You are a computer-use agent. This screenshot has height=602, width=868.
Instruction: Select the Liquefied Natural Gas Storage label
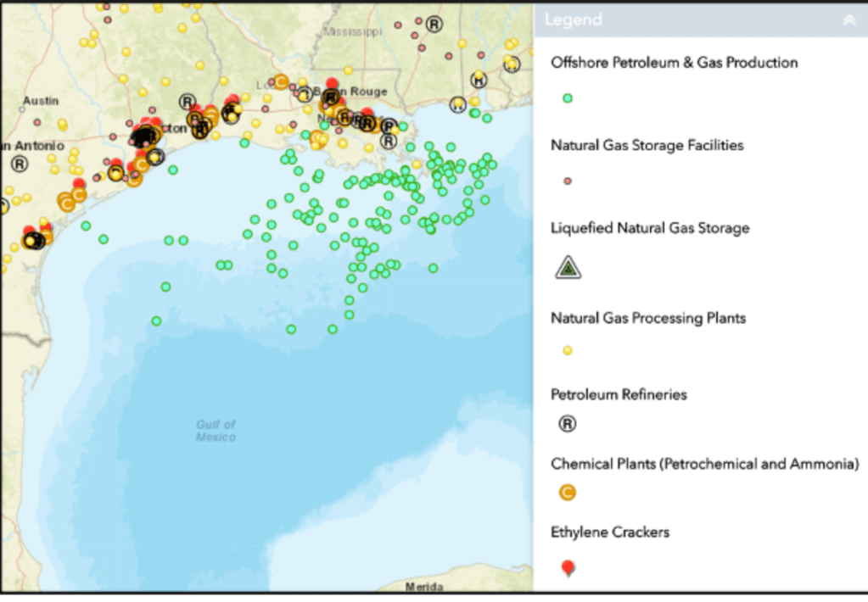pyautogui.click(x=650, y=228)
